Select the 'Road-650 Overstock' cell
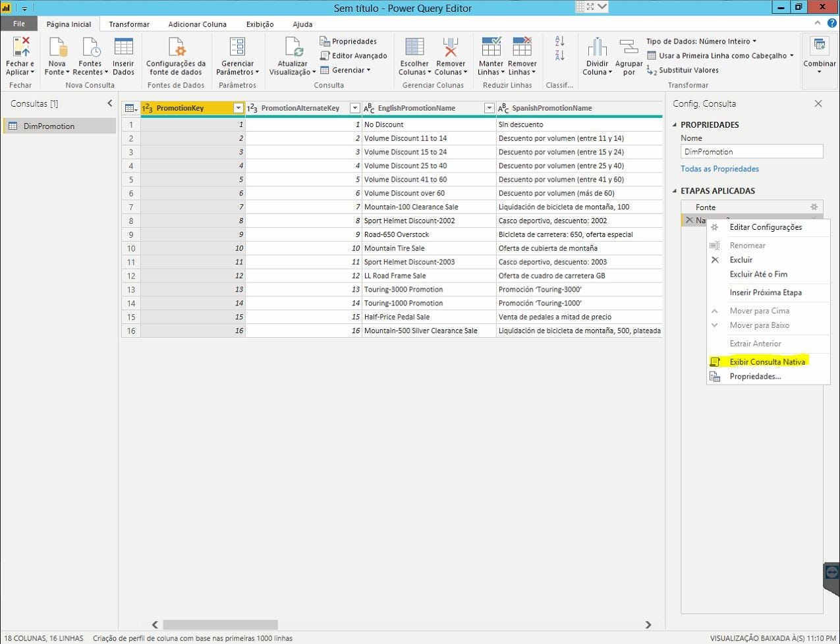 pyautogui.click(x=429, y=234)
